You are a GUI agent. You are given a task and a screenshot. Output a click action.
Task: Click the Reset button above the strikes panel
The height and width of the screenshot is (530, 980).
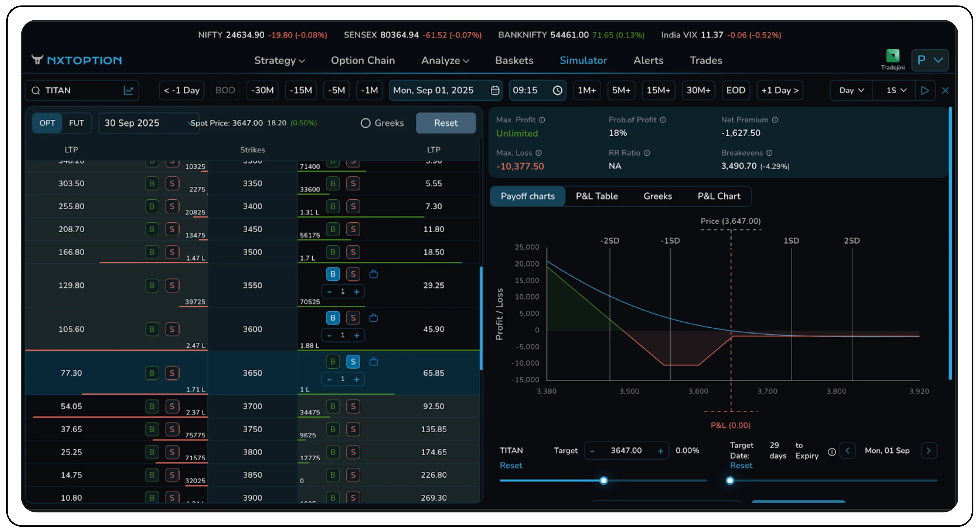click(x=446, y=123)
